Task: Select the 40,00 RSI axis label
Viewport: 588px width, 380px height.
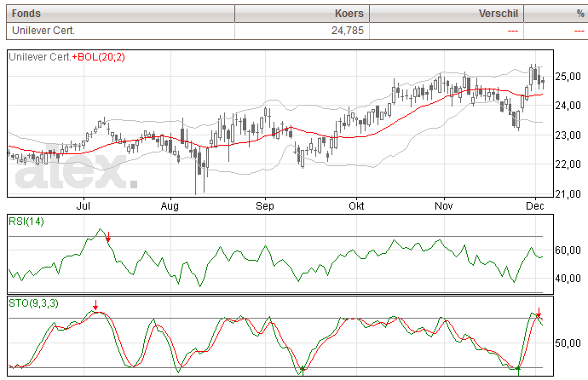Action: 568,278
